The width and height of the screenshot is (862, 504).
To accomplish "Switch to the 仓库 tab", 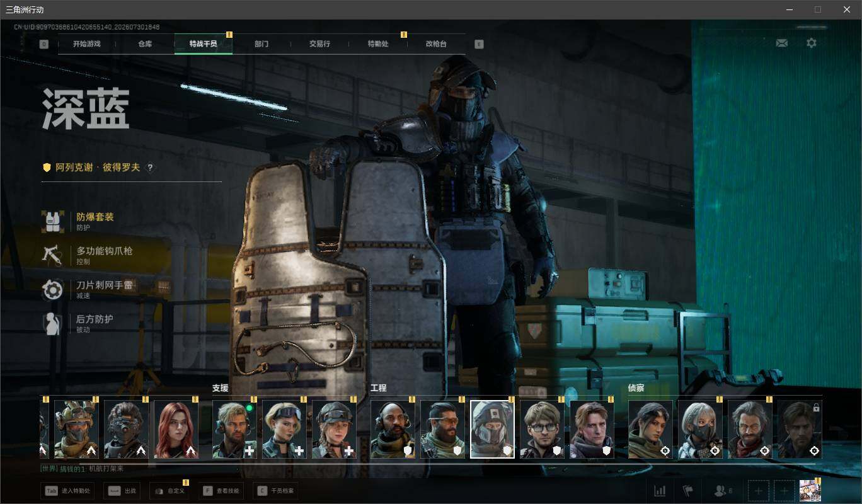I will click(145, 44).
